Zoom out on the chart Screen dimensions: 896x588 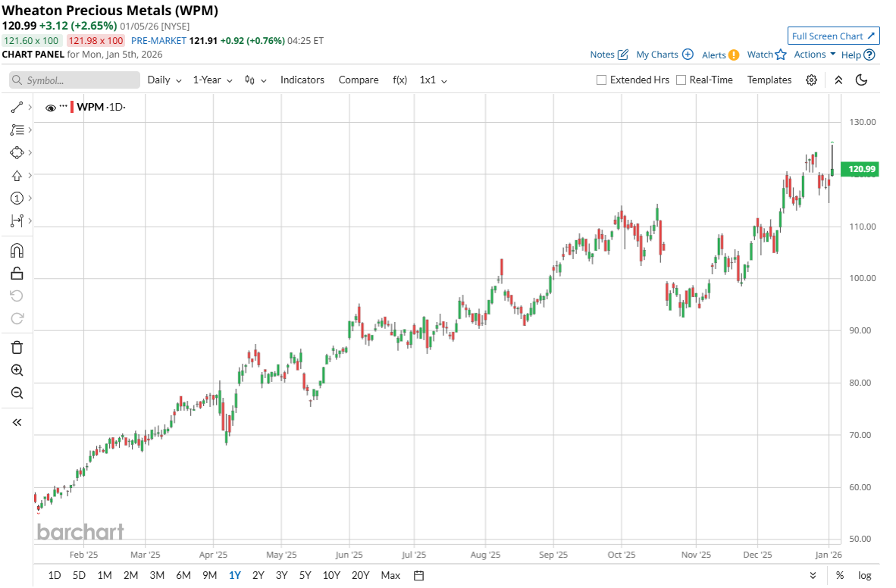[17, 393]
